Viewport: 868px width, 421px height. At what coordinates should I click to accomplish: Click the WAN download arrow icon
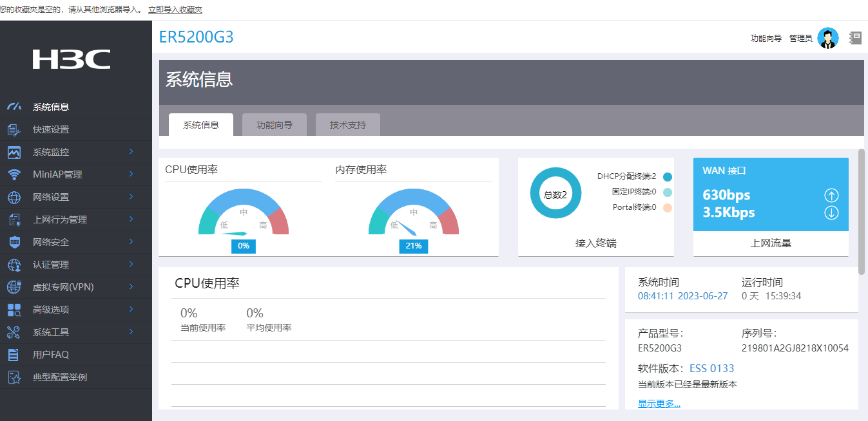[831, 212]
